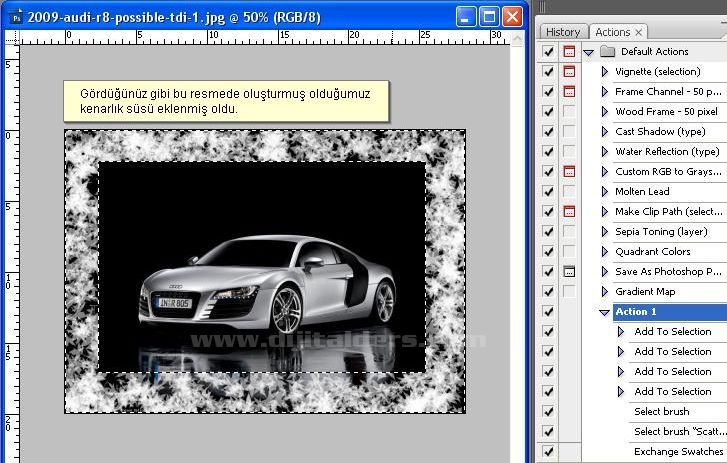727x463 pixels.
Task: Collapse the Action 1 steps
Action: (x=604, y=312)
